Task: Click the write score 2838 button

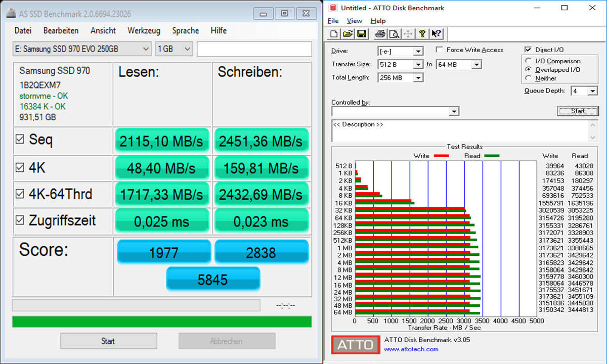Action: coord(262,252)
